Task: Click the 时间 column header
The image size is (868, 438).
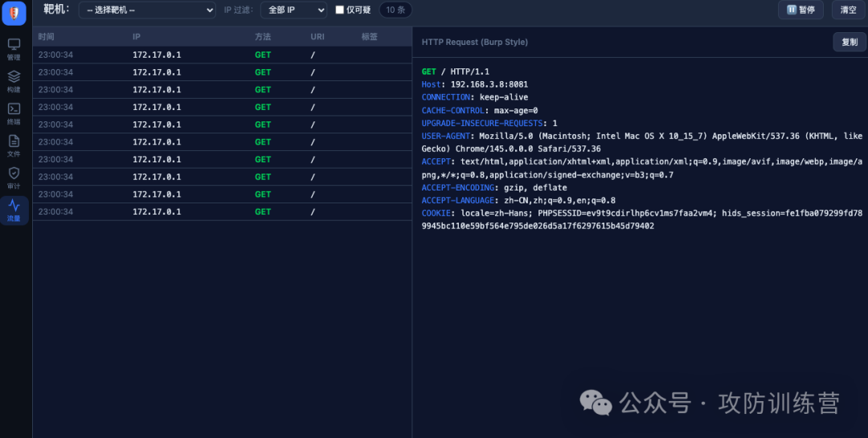Action: [46, 36]
